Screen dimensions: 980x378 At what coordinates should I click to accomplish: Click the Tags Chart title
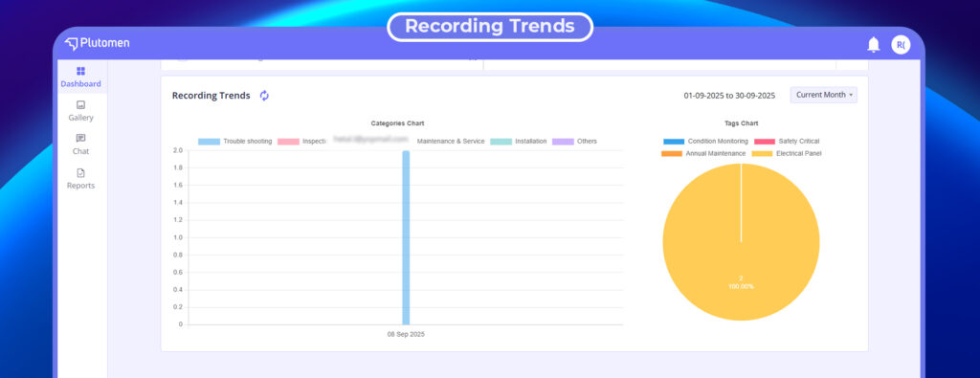tap(742, 123)
